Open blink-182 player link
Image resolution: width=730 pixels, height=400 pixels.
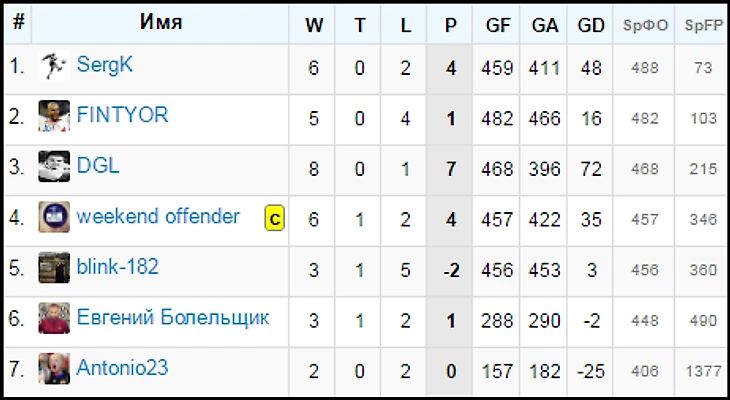pos(117,267)
